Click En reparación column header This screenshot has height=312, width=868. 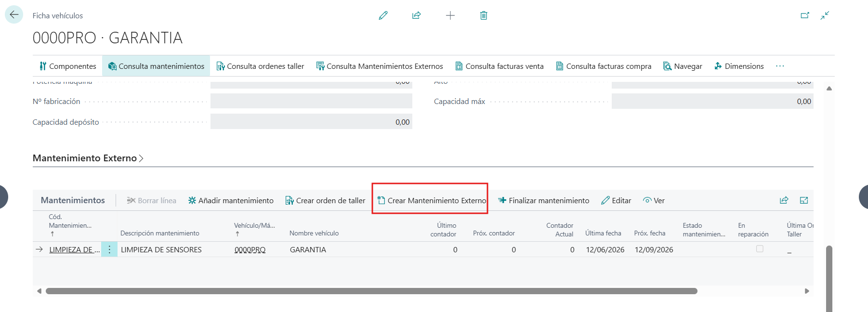tap(753, 230)
